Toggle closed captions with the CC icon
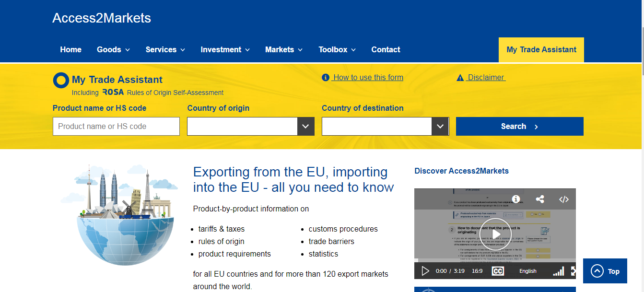Viewport: 644px width, 292px height. [498, 271]
